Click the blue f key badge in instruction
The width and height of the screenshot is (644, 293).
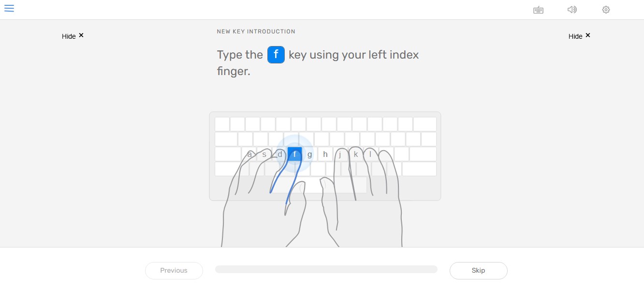click(276, 55)
